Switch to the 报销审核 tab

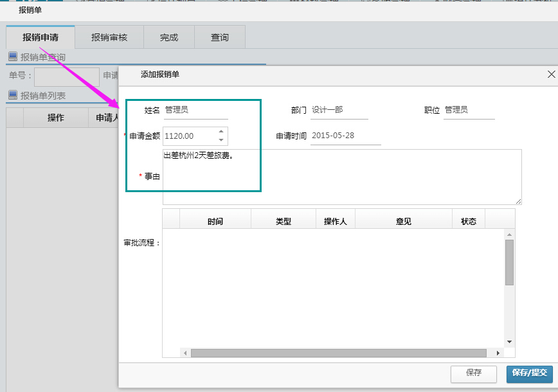(x=109, y=37)
